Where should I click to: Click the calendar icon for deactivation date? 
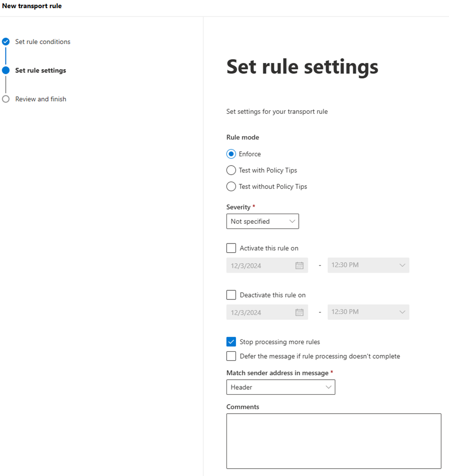tap(299, 312)
